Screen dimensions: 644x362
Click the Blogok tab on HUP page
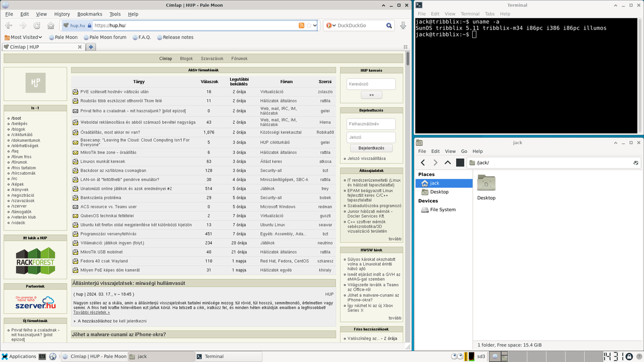point(186,58)
